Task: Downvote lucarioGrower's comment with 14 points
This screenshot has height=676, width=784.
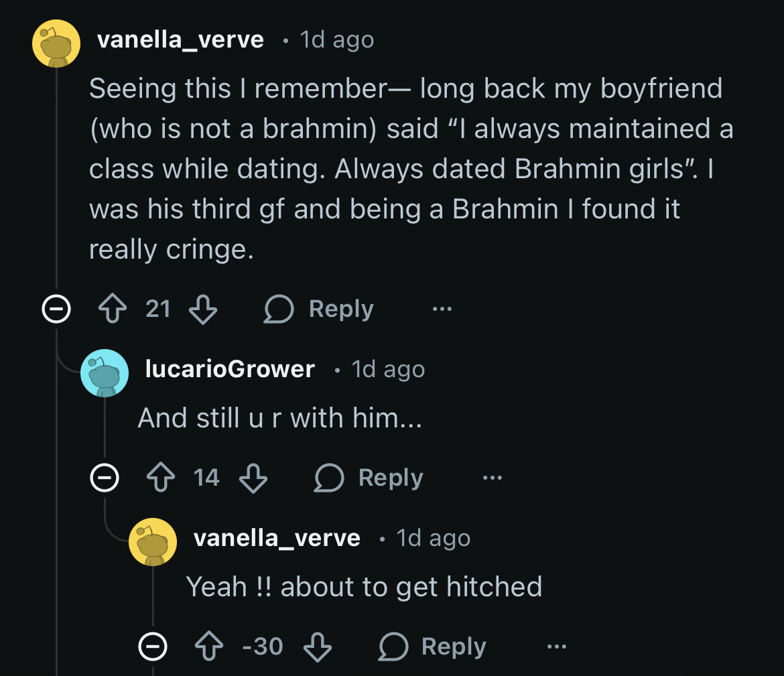Action: 253,478
